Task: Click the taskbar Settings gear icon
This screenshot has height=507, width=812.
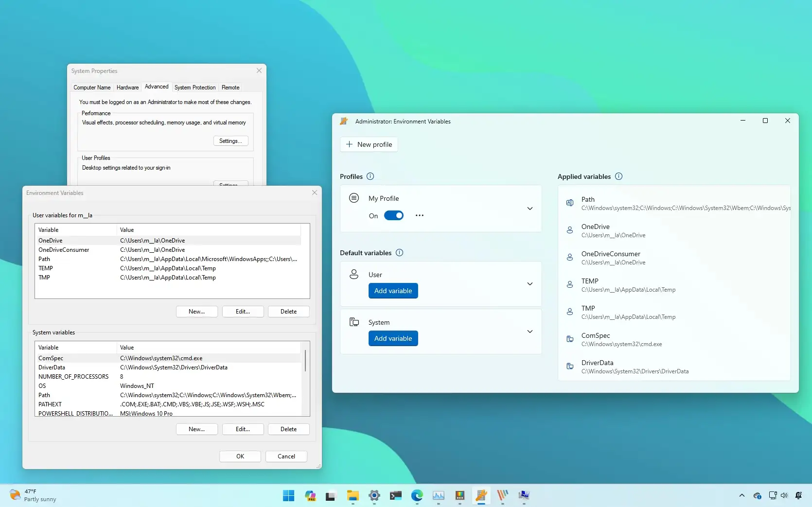Action: tap(374, 495)
